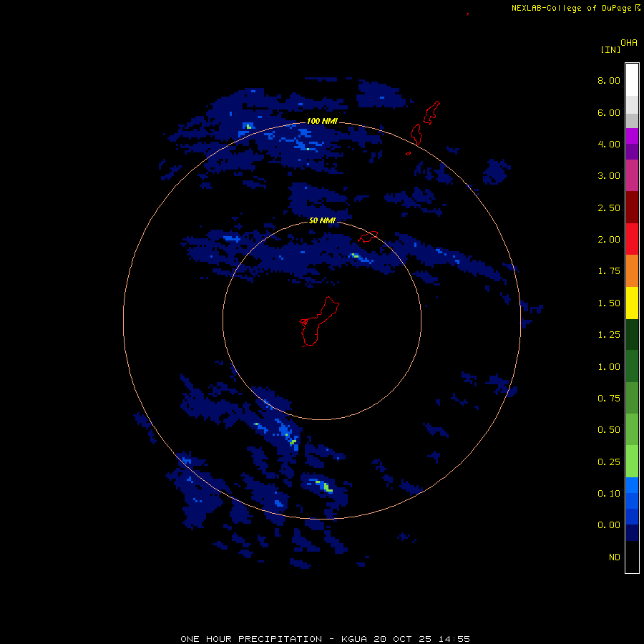Click the OHA product label above legend
Viewport: 644px width, 644px height.
pos(629,42)
